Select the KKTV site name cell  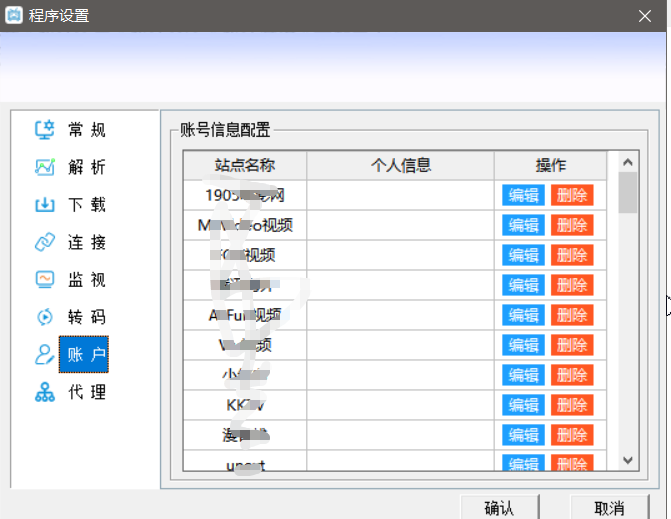[245, 405]
